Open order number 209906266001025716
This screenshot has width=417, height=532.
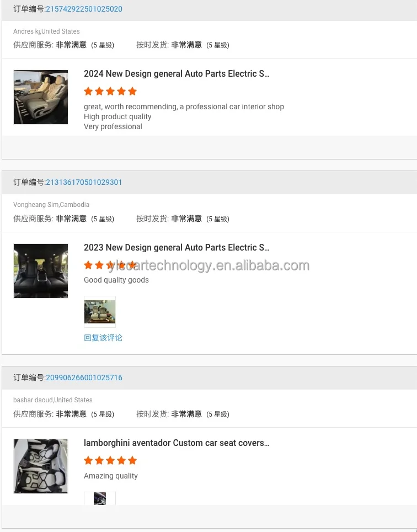(84, 377)
